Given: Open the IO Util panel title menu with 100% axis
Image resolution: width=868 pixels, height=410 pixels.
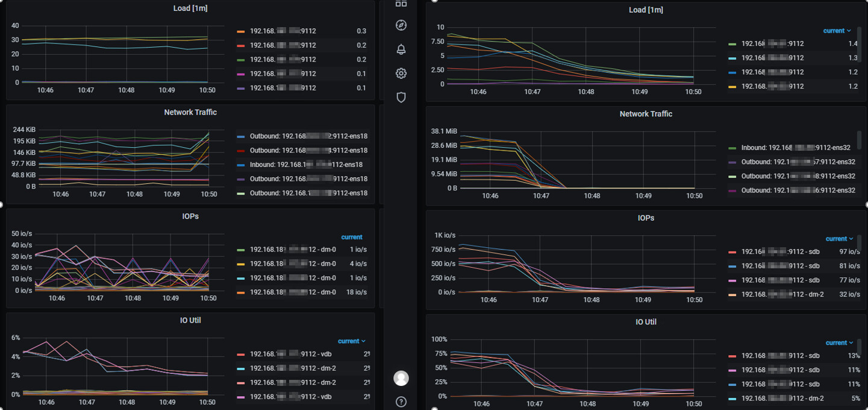Looking at the screenshot, I should coord(646,322).
